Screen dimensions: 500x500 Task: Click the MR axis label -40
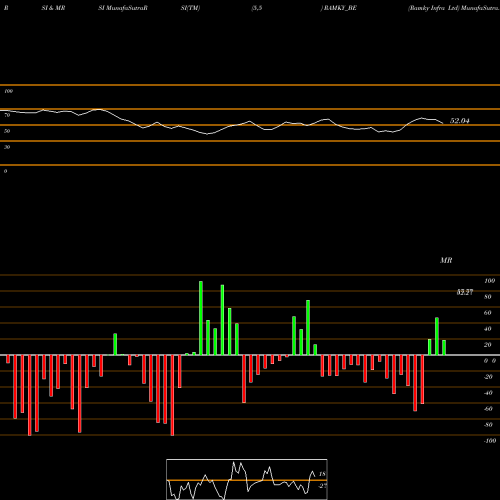click(488, 393)
